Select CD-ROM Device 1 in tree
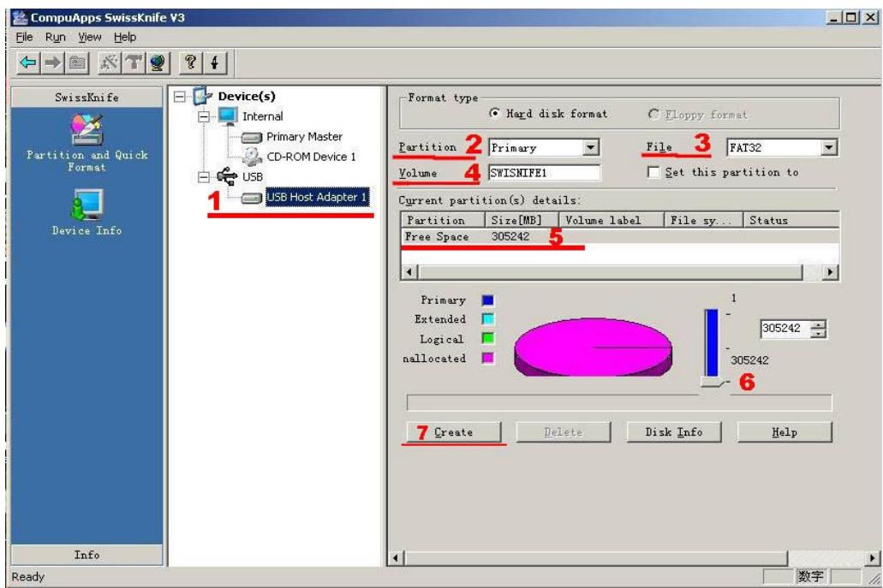This screenshot has height=588, width=883. 311,157
